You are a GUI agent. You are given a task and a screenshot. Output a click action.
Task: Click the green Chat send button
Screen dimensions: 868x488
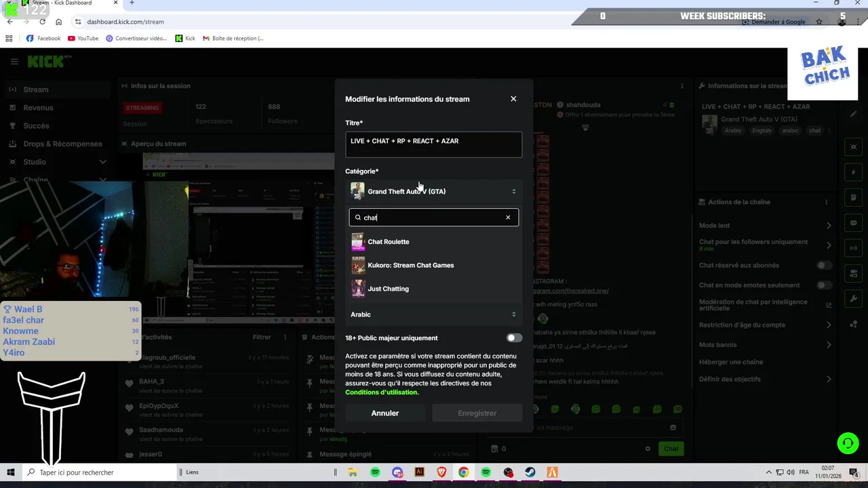point(671,449)
